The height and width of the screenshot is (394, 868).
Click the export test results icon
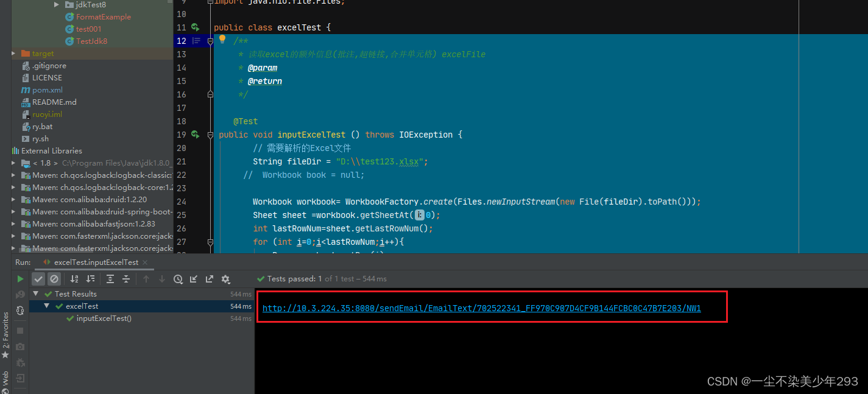click(x=210, y=278)
